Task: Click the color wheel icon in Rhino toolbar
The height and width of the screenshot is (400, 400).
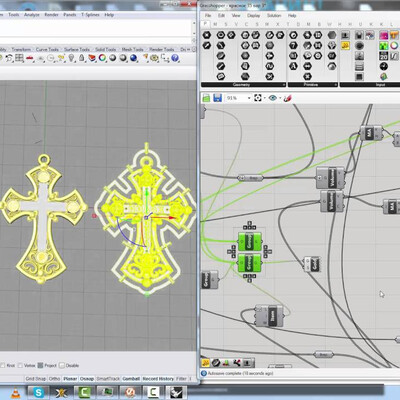Action: click(102, 58)
